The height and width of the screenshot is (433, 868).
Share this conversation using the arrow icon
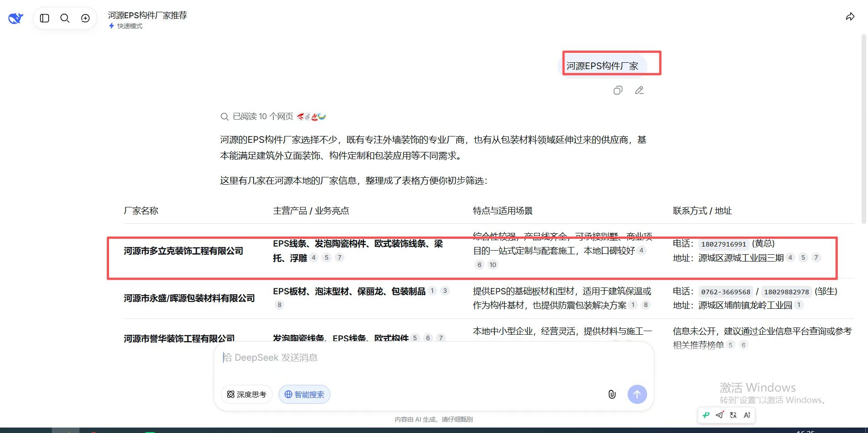850,17
